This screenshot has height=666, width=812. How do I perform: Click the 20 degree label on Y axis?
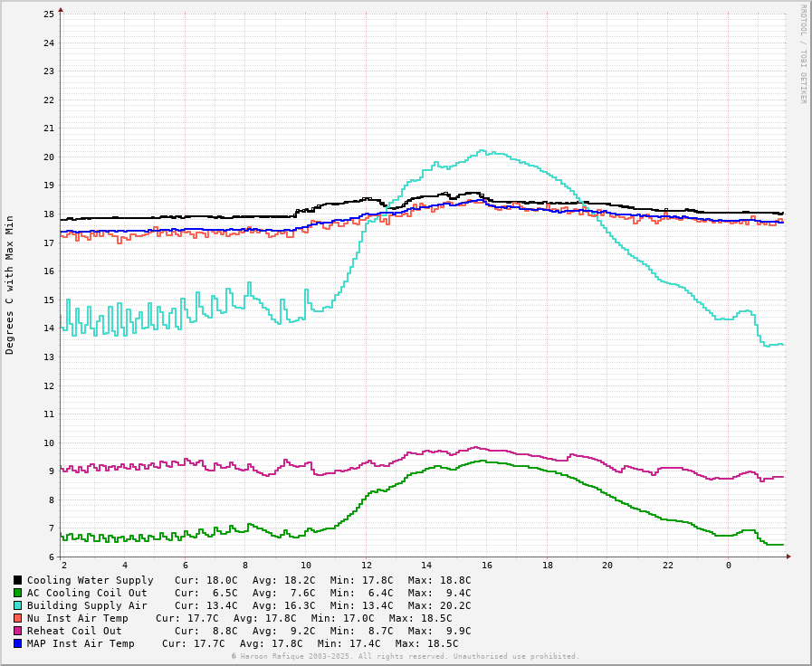(x=49, y=157)
